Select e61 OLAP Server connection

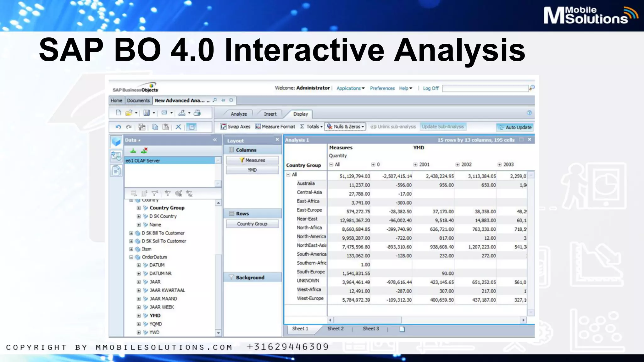[x=170, y=161]
